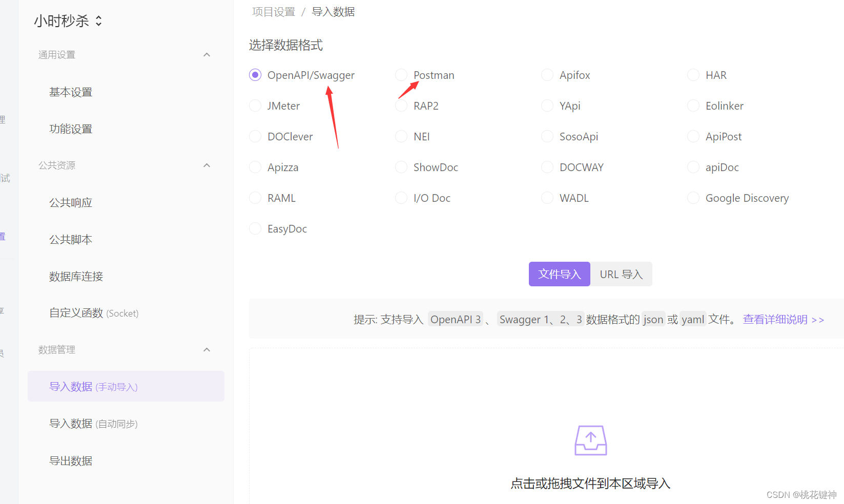Open the project switcher arrows beside 小时秒杀
844x504 pixels.
99,21
